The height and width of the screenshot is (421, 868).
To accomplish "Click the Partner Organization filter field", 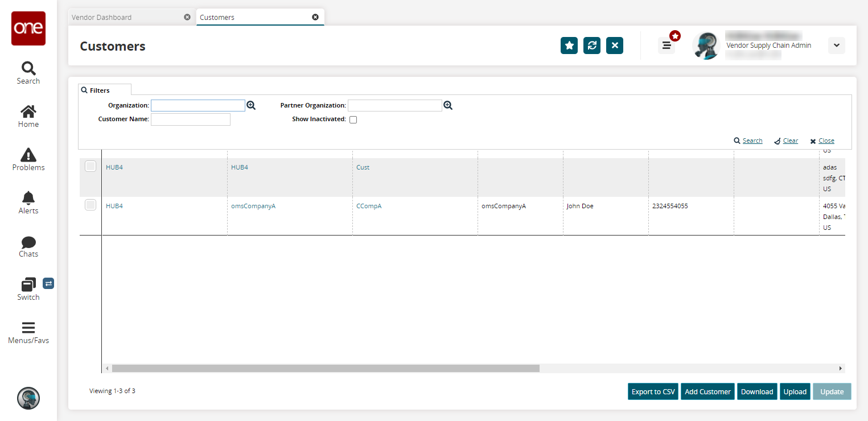I will 395,105.
